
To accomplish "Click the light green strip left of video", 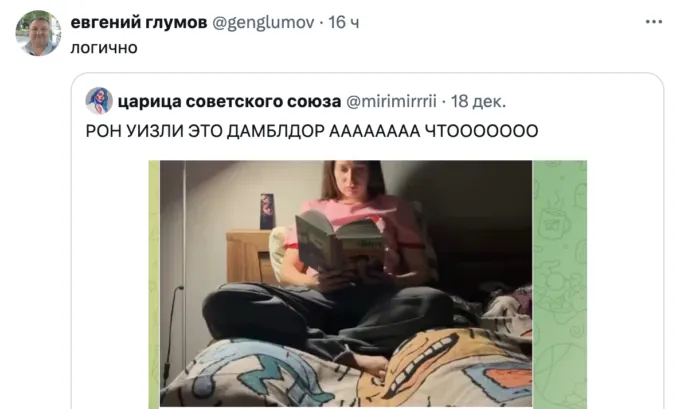I will [x=154, y=284].
